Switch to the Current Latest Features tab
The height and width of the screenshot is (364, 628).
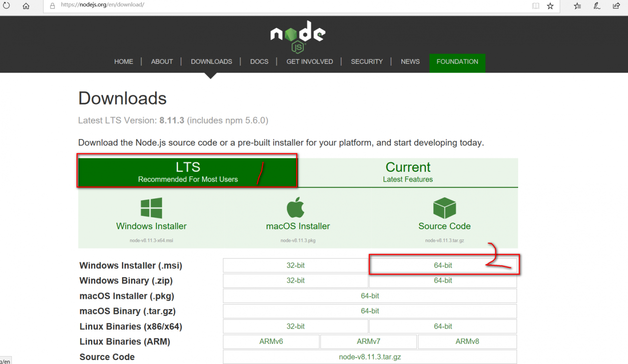[x=408, y=172]
